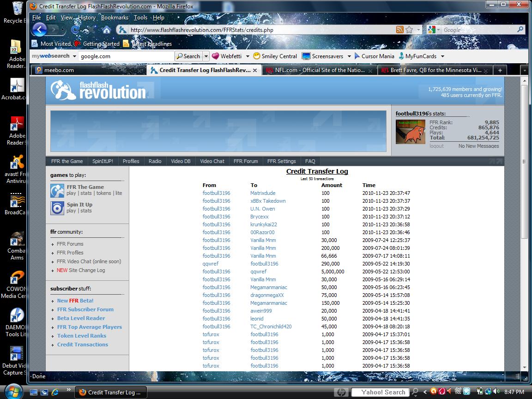Viewport: 532px width, 399px height.
Task: Bookmark page with the star icon
Action: [409, 30]
